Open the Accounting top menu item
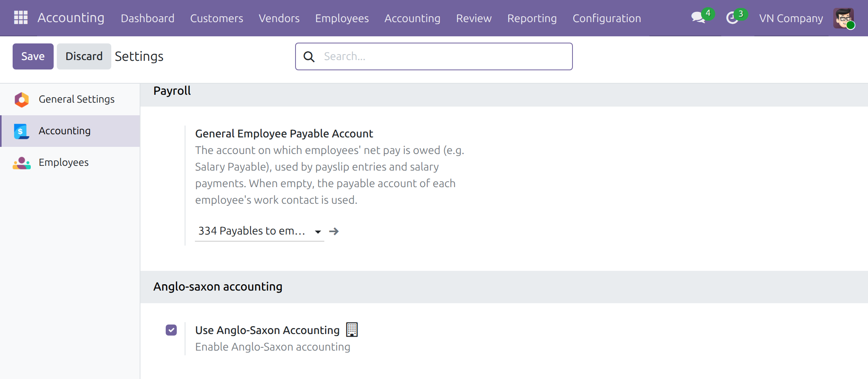The width and height of the screenshot is (868, 379). (412, 18)
